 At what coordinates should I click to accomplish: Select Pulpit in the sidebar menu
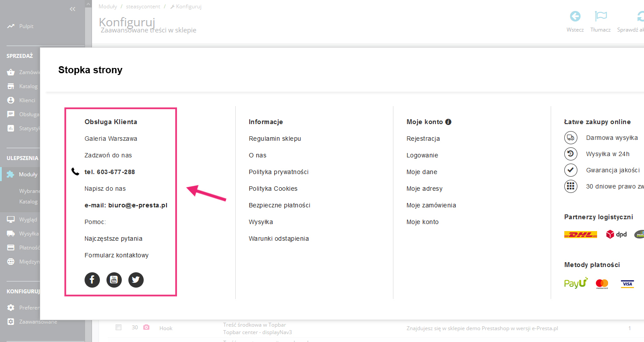(x=26, y=26)
